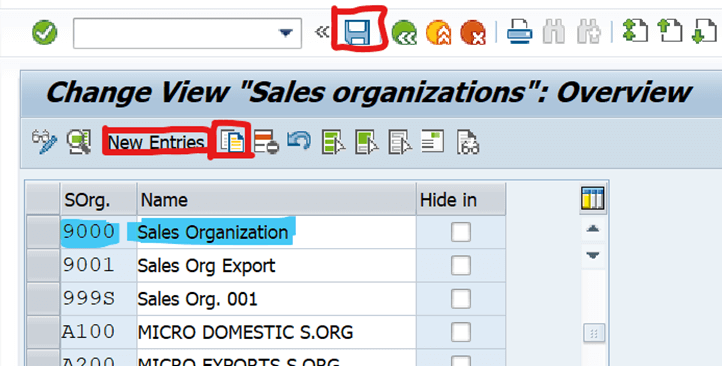722x366 pixels.
Task: Click the table scroll down arrow
Action: 593,255
